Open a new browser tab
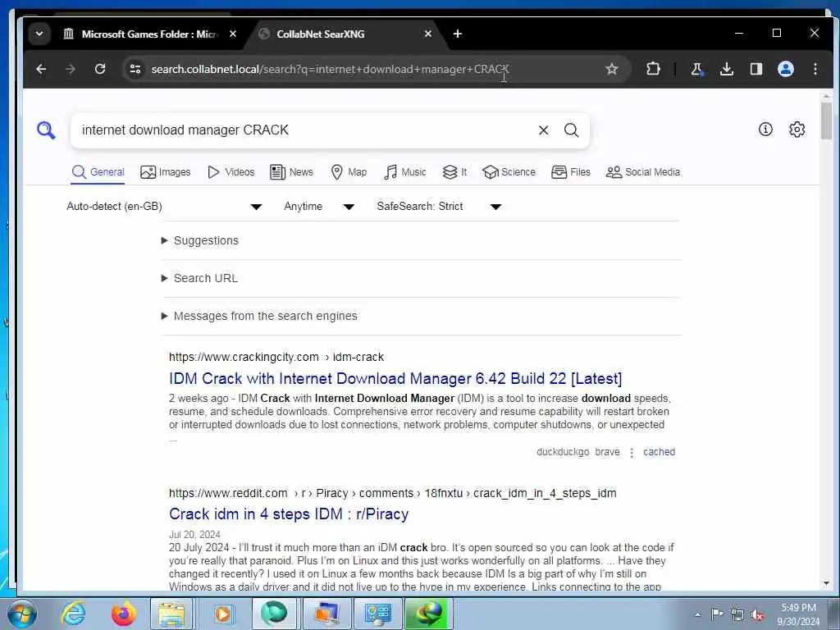 point(458,34)
